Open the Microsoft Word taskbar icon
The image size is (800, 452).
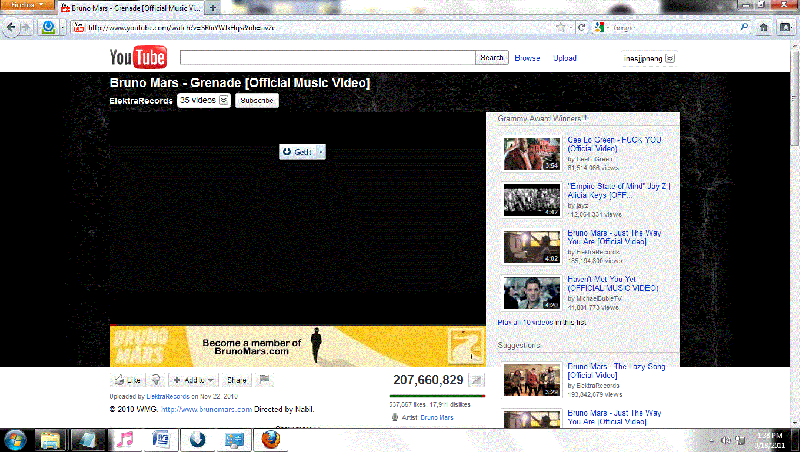click(161, 440)
